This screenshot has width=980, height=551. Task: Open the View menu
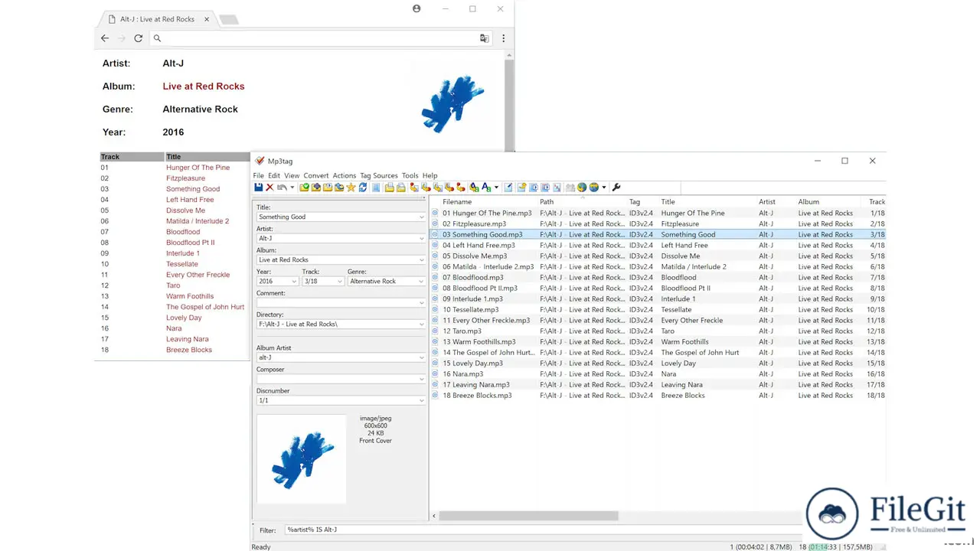pyautogui.click(x=292, y=175)
